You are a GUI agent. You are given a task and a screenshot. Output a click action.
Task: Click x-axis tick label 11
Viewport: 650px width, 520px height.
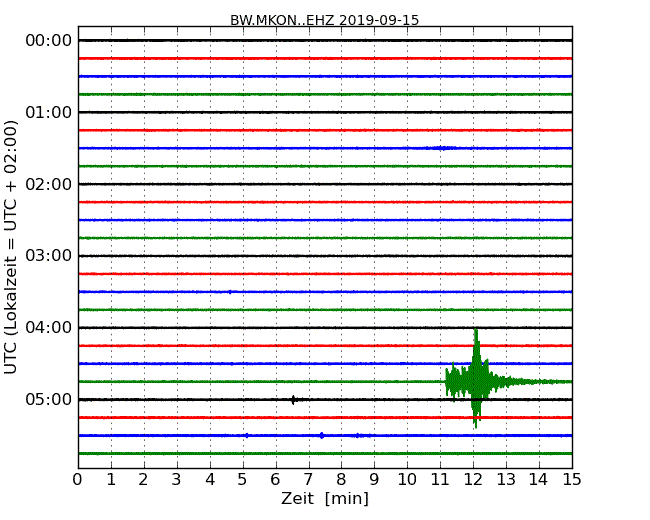pos(440,480)
